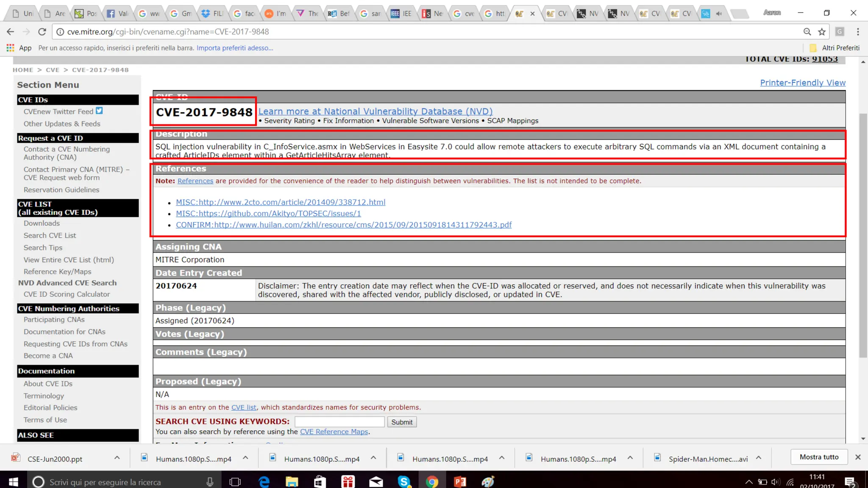The height and width of the screenshot is (488, 868).
Task: Expand options for the CSE-Jun2000.ppt download
Action: pos(117,458)
